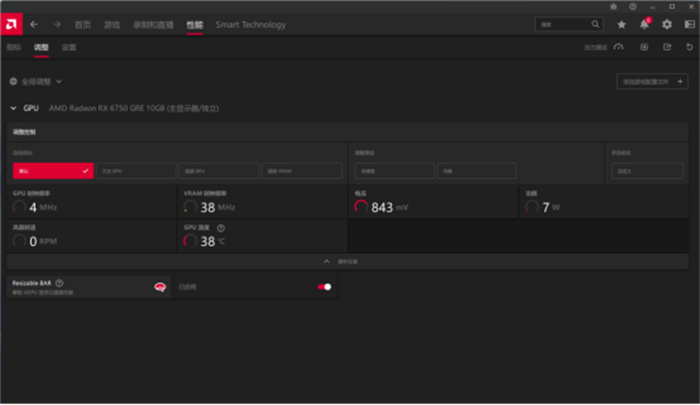This screenshot has height=405, width=700.
Task: Collapse the hardware monitor chevron bar
Action: [347, 262]
